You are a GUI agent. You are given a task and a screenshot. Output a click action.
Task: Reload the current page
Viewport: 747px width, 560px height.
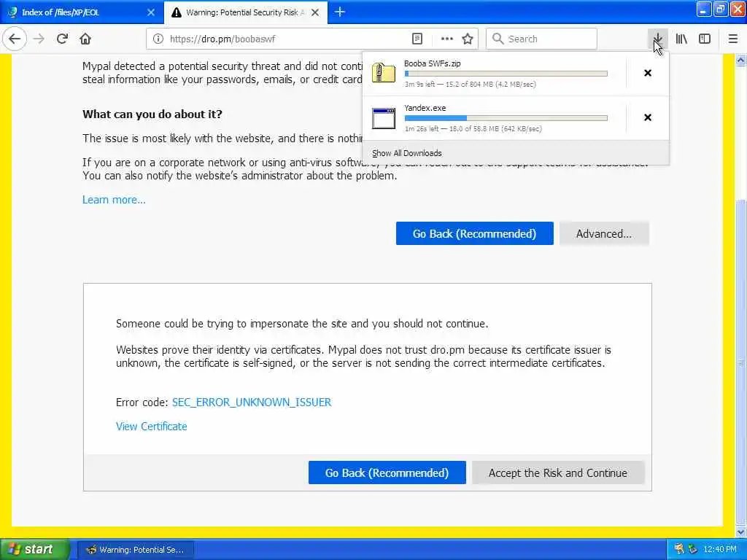pyautogui.click(x=62, y=39)
